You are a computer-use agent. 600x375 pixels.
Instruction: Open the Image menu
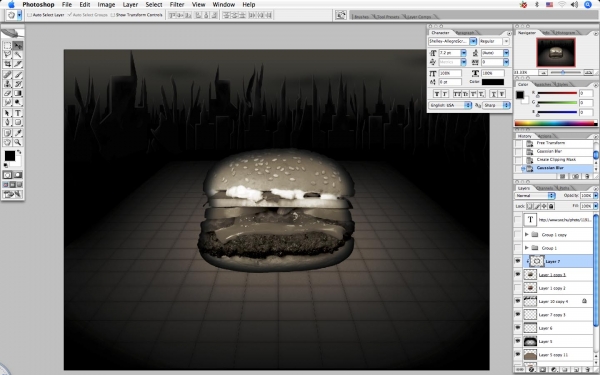coord(106,5)
